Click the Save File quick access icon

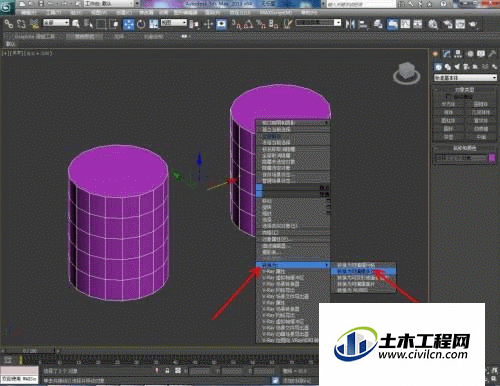tap(41, 4)
